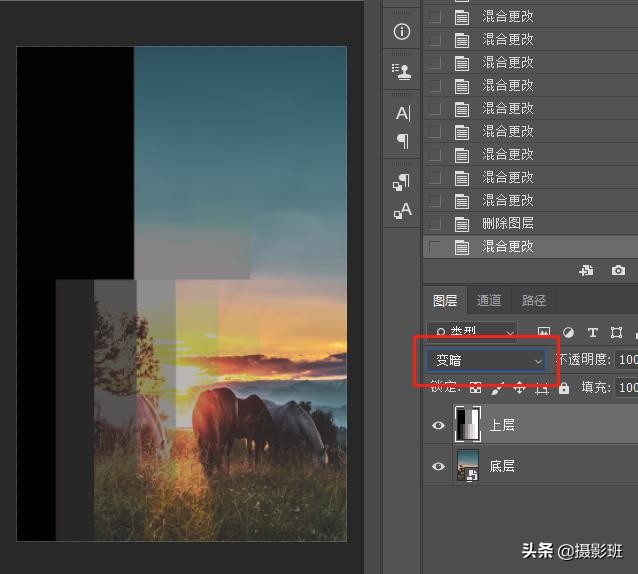Click the 不透明度 opacity value field
Screen dimensions: 638x574
click(627, 360)
